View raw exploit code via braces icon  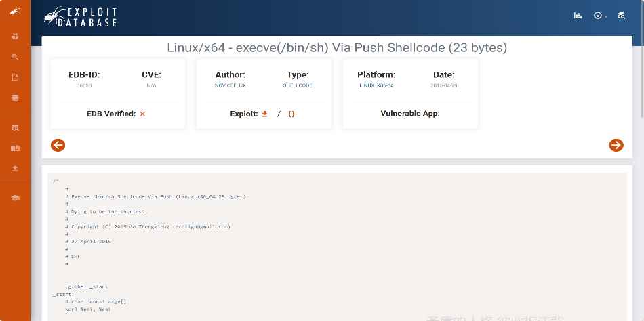point(291,114)
